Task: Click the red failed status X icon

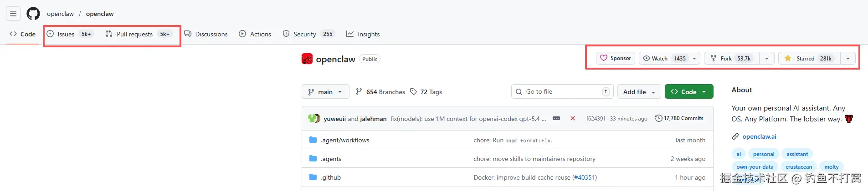Action: [x=573, y=118]
